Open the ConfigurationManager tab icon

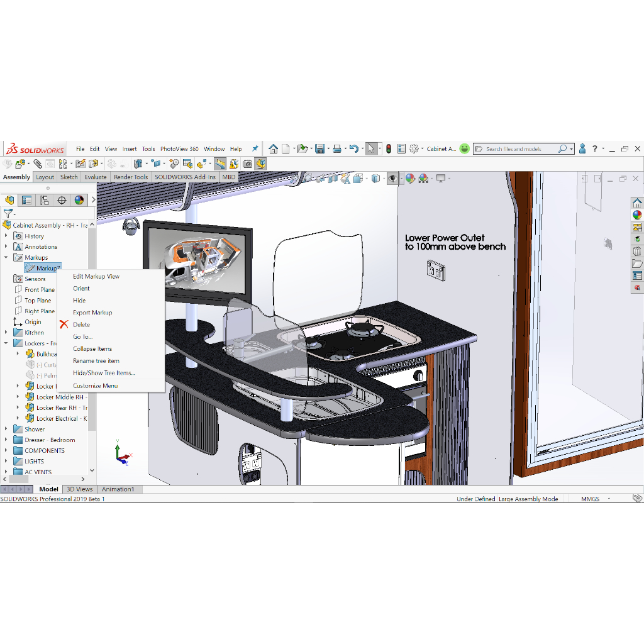(x=45, y=200)
